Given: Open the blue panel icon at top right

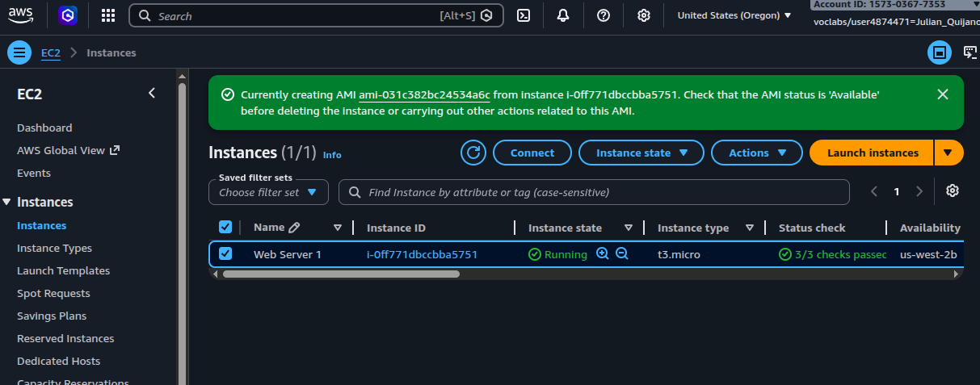Looking at the screenshot, I should (940, 53).
